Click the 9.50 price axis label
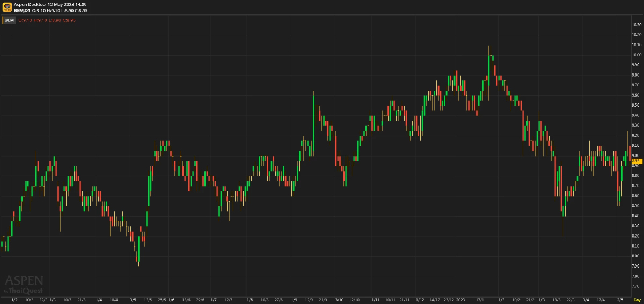The height and width of the screenshot is (304, 644). (636, 105)
